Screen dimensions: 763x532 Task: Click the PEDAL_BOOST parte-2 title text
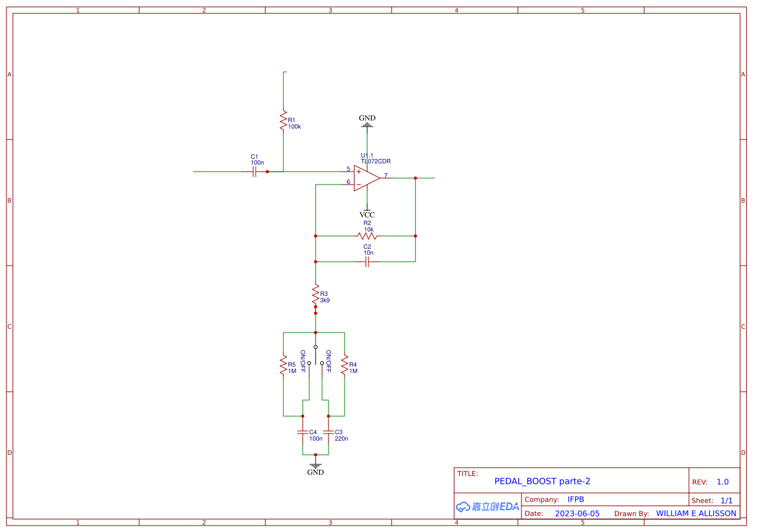coord(542,481)
